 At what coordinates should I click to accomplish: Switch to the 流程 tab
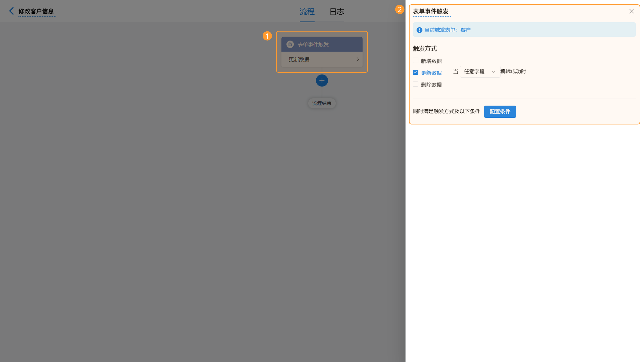[x=307, y=12]
